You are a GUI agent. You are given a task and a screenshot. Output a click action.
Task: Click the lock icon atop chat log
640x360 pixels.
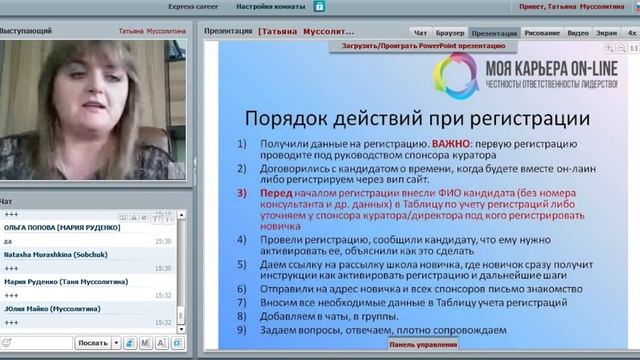click(133, 218)
